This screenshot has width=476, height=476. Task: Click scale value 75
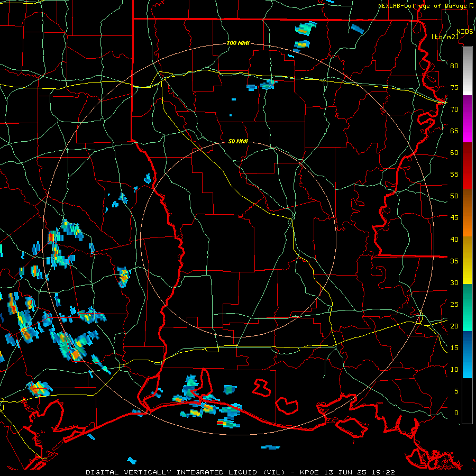pyautogui.click(x=454, y=87)
